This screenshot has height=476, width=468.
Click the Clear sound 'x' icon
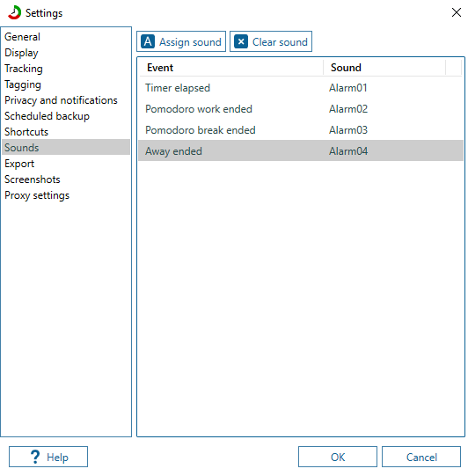pos(241,41)
